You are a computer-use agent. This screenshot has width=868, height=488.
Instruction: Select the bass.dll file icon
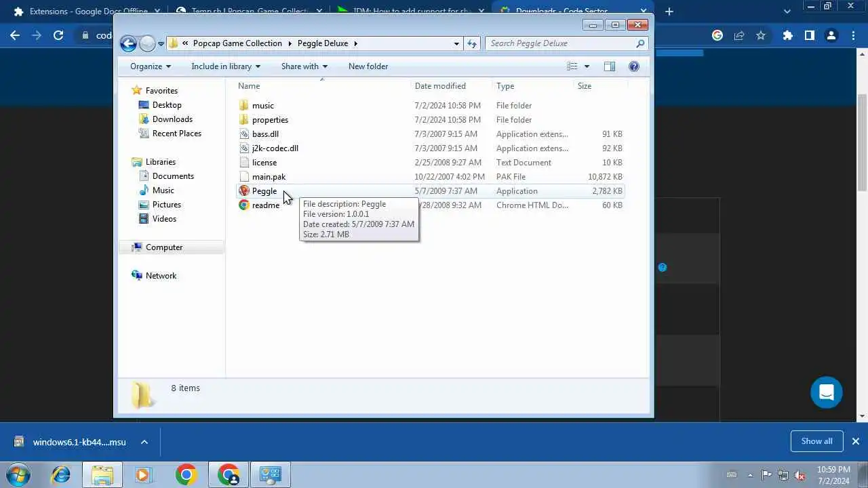[244, 134]
